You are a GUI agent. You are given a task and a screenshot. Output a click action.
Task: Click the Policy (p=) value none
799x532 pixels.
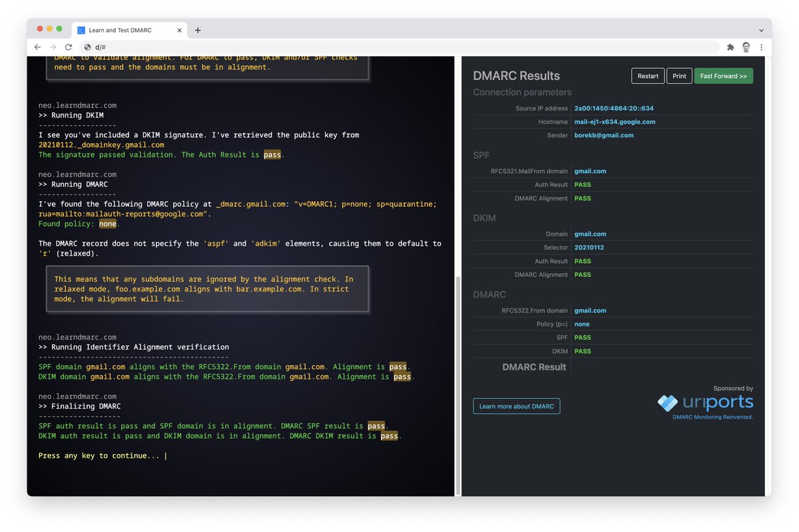[582, 324]
